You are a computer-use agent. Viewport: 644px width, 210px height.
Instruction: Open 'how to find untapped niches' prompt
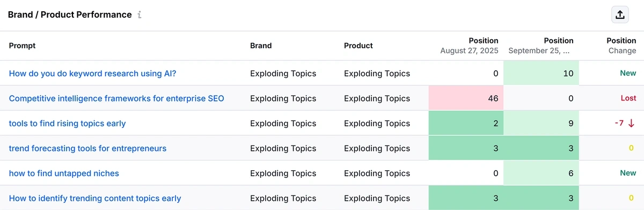click(x=64, y=173)
